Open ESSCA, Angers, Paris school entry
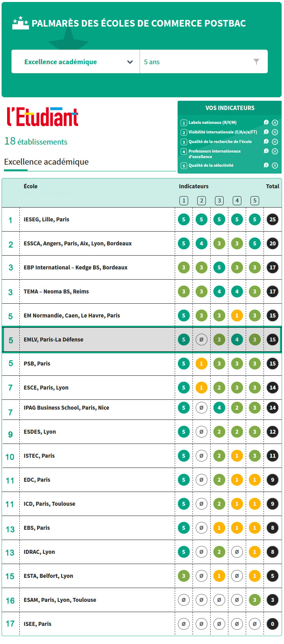The width and height of the screenshot is (284, 644). [78, 243]
